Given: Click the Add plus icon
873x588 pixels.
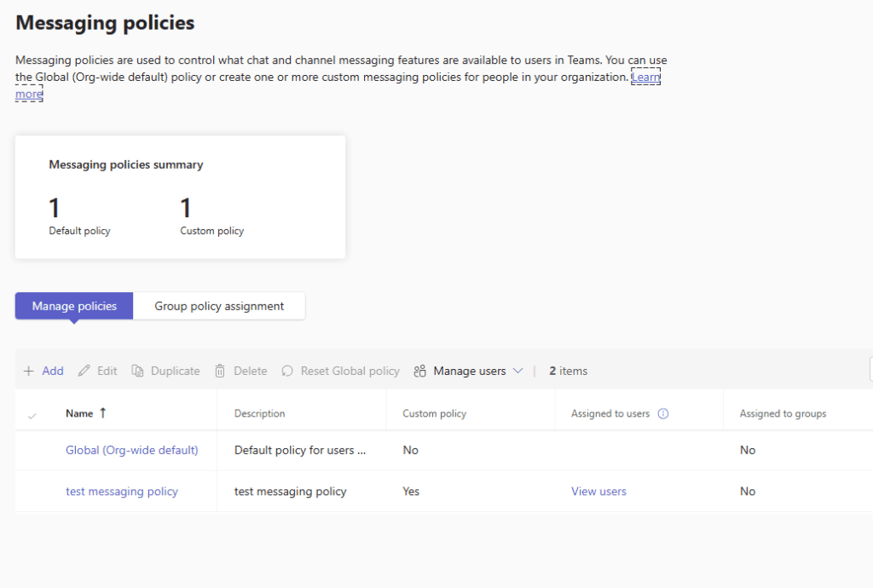Looking at the screenshot, I should pos(29,372).
